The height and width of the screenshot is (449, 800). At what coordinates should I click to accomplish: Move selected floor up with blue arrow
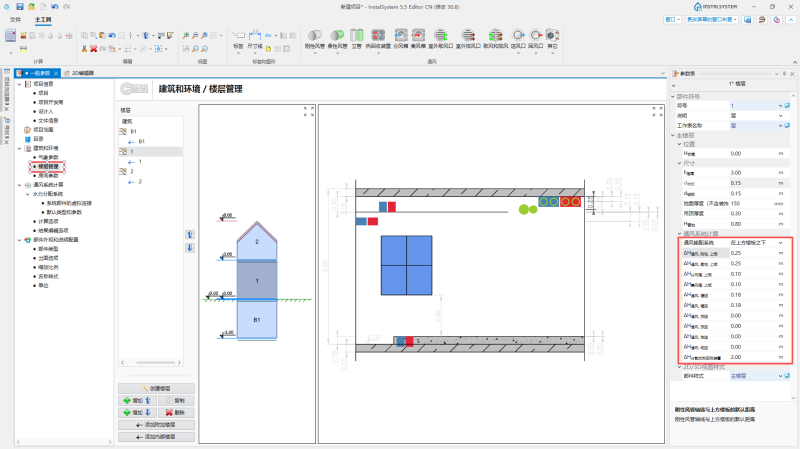[x=190, y=235]
